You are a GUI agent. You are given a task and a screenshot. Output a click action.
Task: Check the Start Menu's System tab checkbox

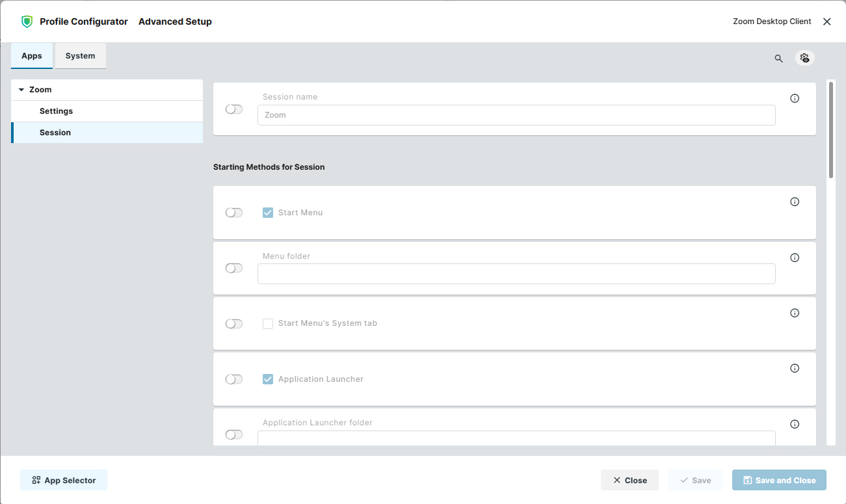pos(268,323)
